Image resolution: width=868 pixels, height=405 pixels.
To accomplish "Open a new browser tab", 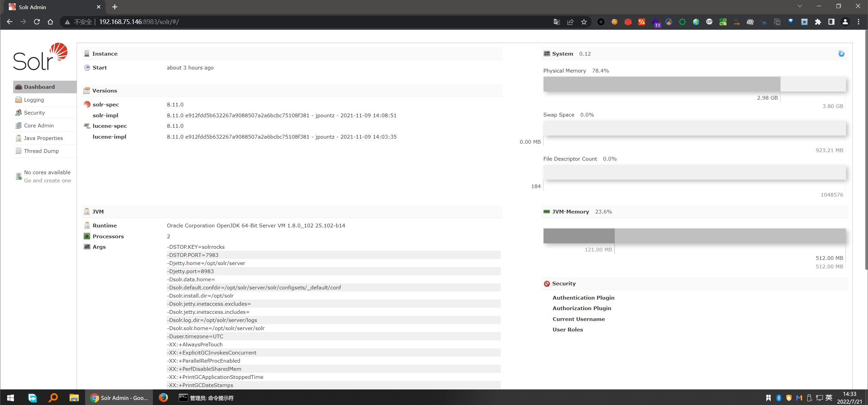I will click(115, 7).
